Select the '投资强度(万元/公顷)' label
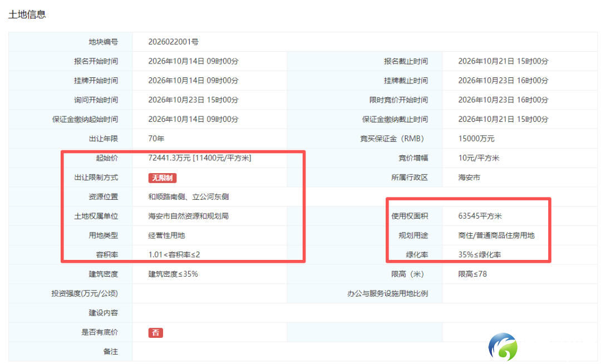This screenshot has height=364, width=601. pos(85,294)
